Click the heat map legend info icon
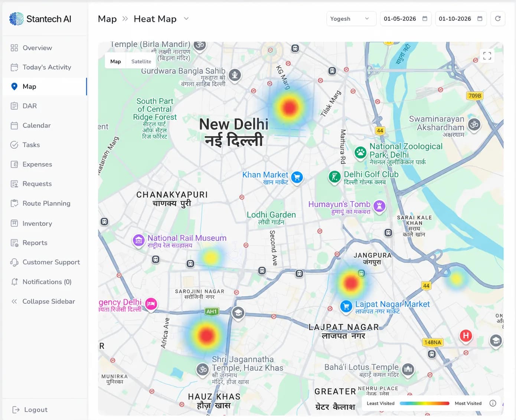516x420 pixels. click(x=493, y=403)
